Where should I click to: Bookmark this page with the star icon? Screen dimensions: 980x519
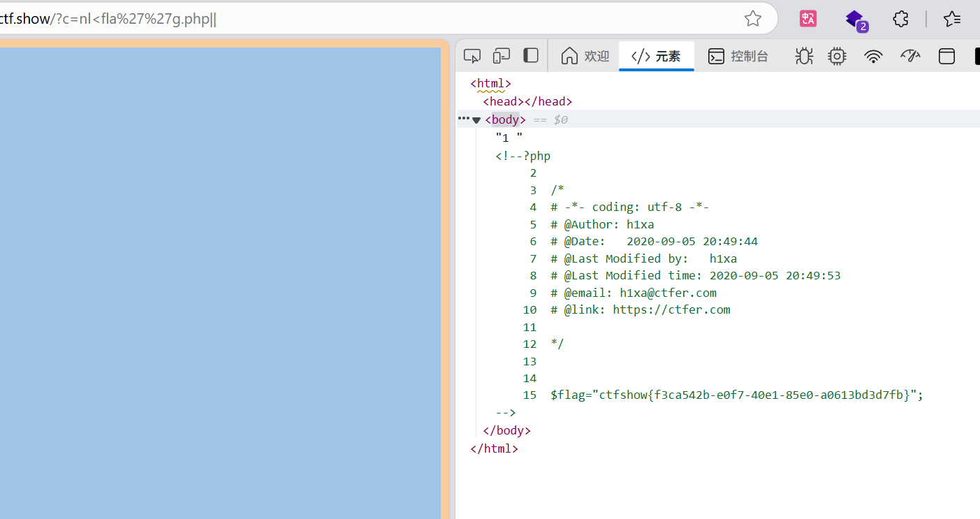(753, 19)
